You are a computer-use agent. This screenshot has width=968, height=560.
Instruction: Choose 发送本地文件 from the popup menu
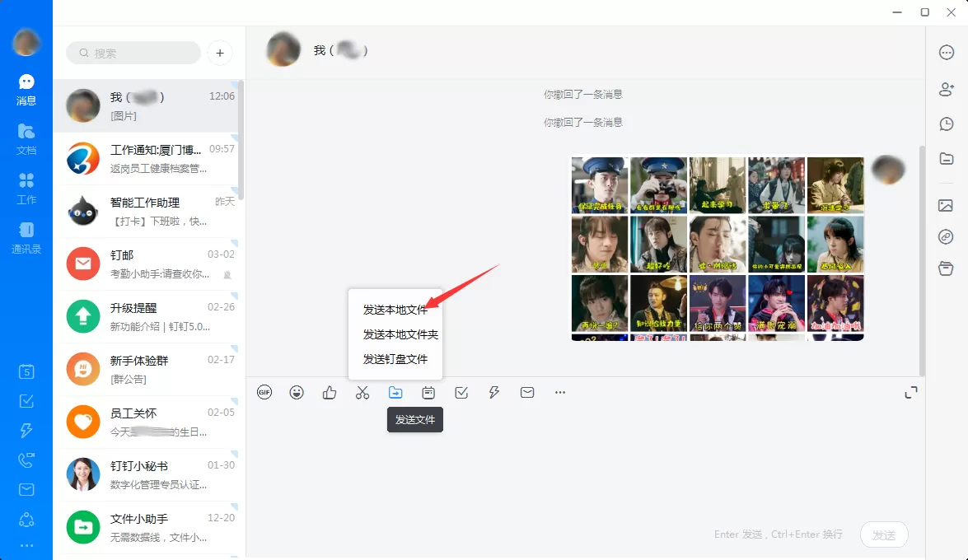(395, 310)
